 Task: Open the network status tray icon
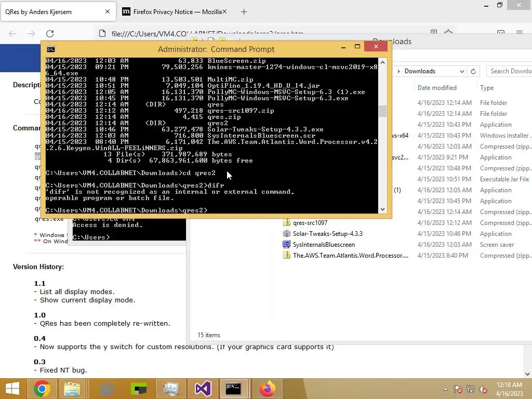click(x=470, y=389)
